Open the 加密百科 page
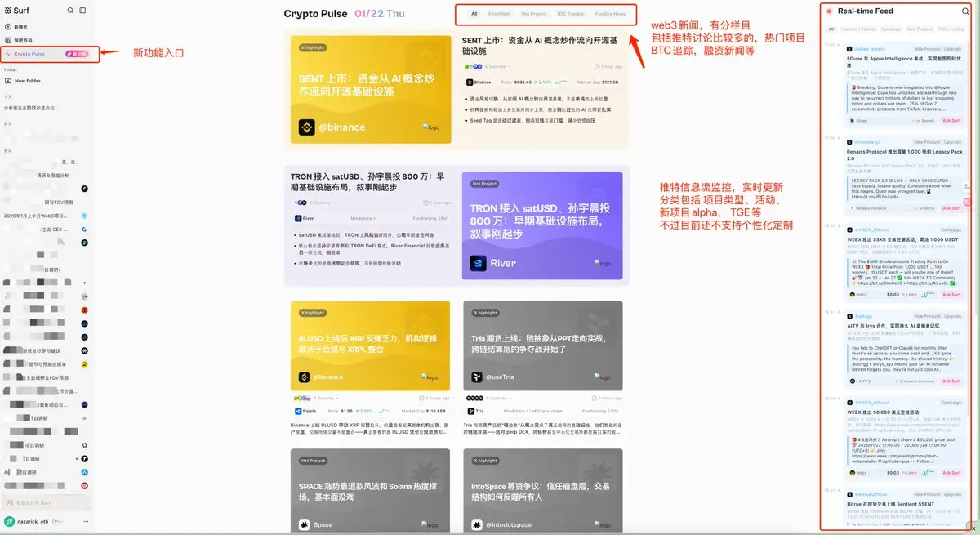The height and width of the screenshot is (535, 980). pos(16,39)
